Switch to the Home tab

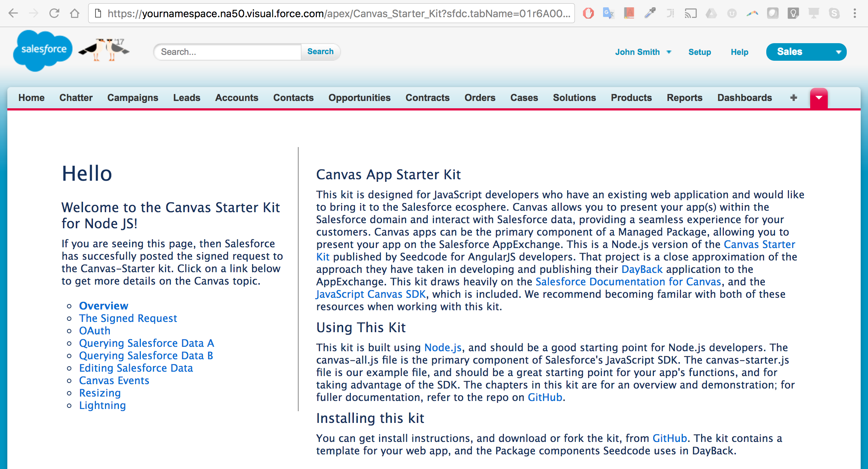(x=31, y=98)
